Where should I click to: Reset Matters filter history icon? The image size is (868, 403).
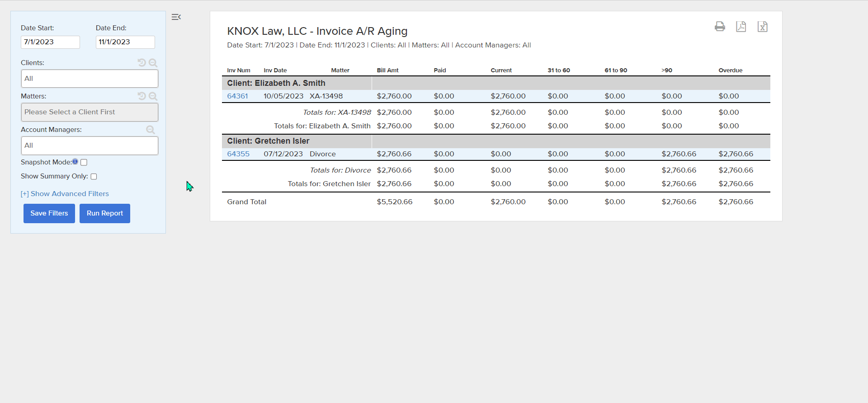(x=142, y=96)
